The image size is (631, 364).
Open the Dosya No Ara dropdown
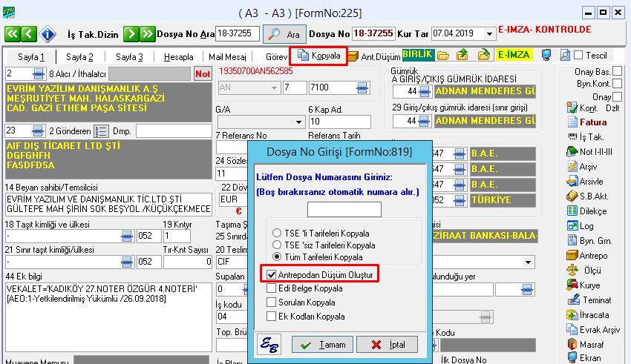click(237, 34)
